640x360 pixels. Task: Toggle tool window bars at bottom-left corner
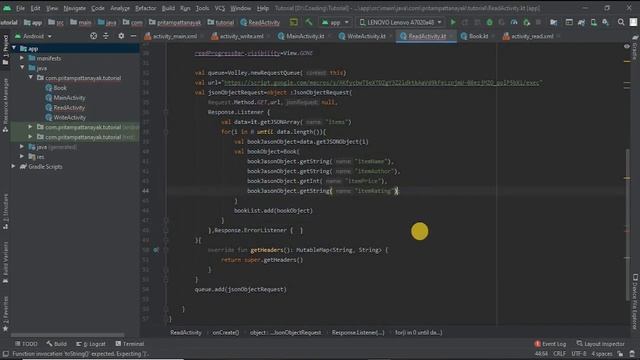(x=5, y=354)
